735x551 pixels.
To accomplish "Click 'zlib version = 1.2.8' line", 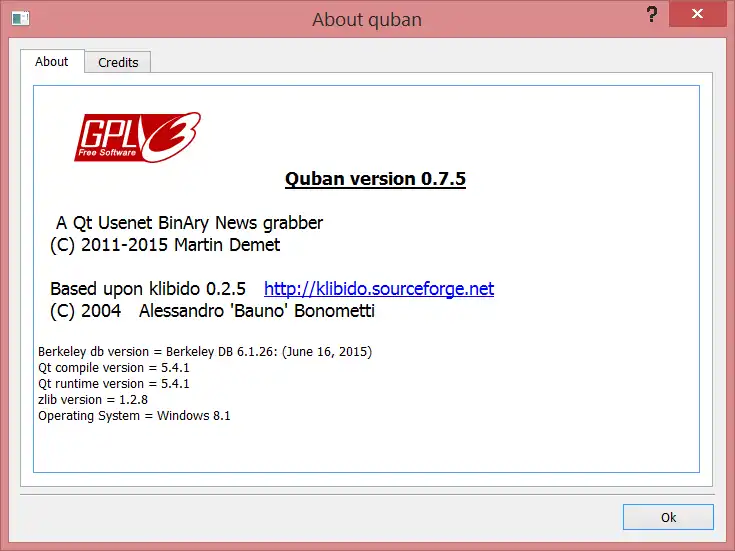I will click(93, 400).
